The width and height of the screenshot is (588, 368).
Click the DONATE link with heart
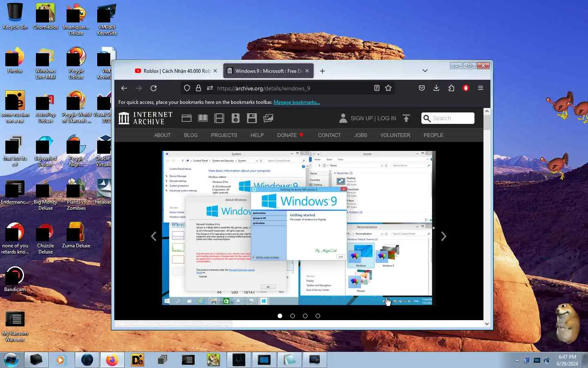point(290,135)
